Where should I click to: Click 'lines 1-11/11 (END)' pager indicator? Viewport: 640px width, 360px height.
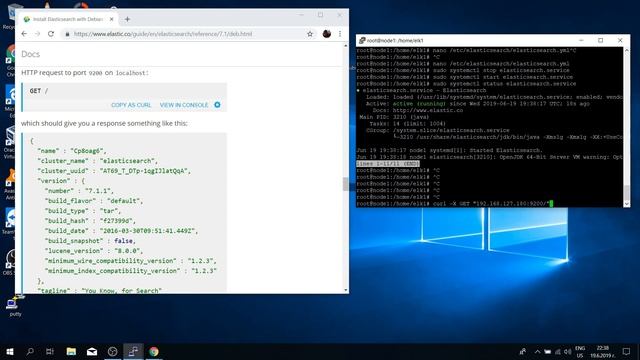pyautogui.click(x=388, y=164)
